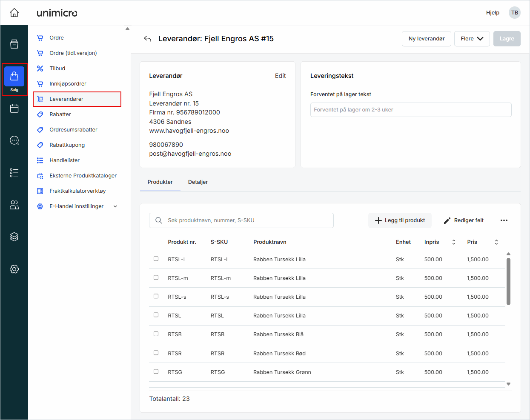Open the settings gear icon in sidebar
The image size is (530, 420).
pyautogui.click(x=14, y=269)
